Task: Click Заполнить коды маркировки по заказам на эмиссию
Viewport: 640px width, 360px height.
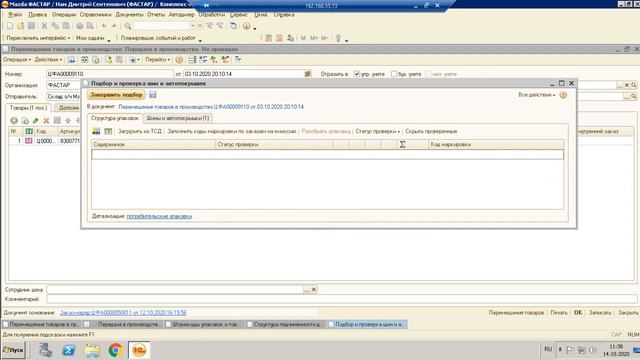Action: [x=232, y=131]
